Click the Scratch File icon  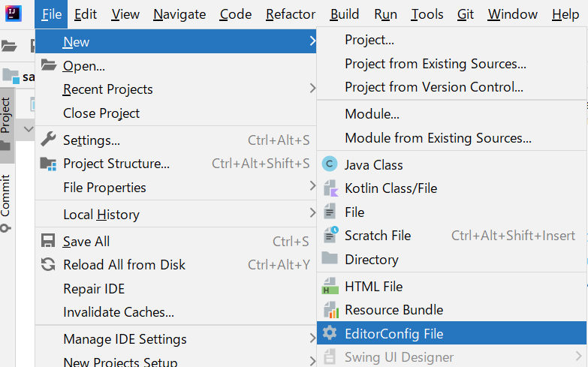[330, 236]
